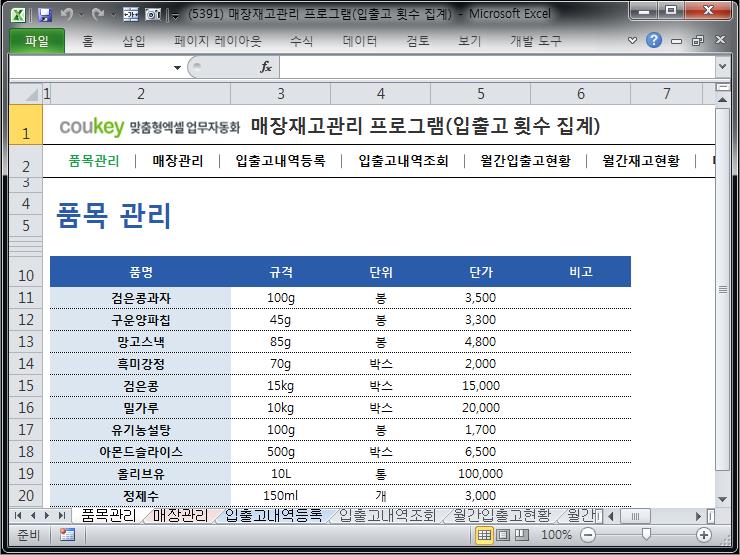The width and height of the screenshot is (740, 555).
Task: Click the 품명 column header cell
Action: coord(141,272)
